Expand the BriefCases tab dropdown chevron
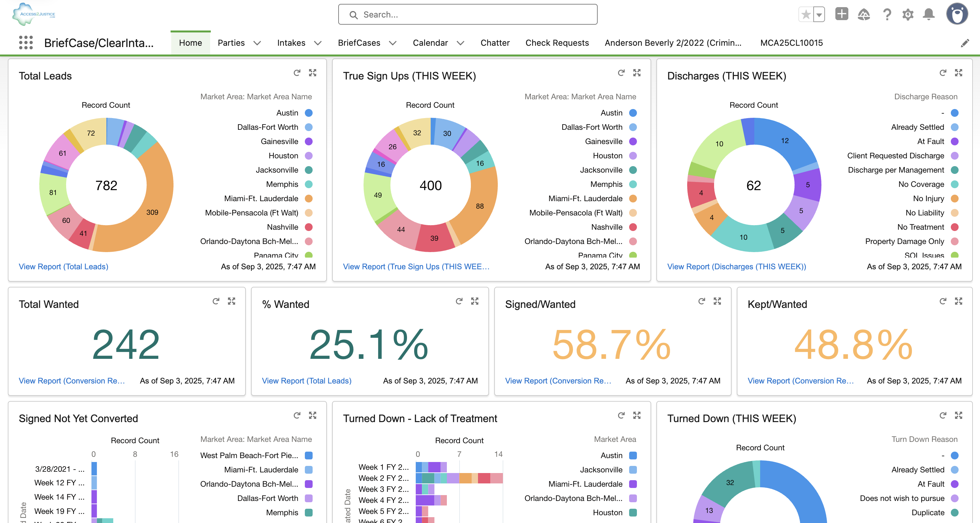This screenshot has width=980, height=523. click(393, 43)
